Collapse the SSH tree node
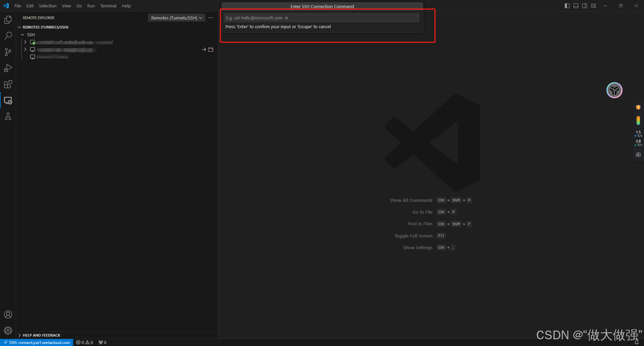The width and height of the screenshot is (644, 346). (x=23, y=35)
